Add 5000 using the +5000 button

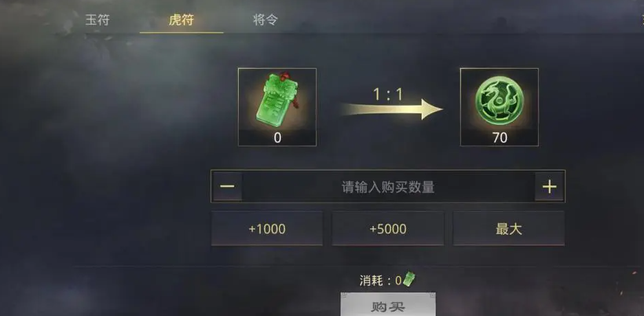coord(388,229)
